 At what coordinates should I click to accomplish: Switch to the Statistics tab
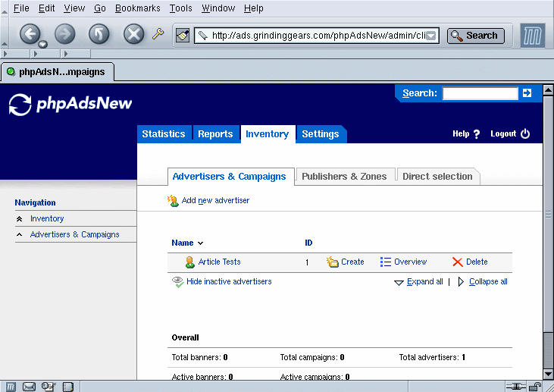coord(164,134)
